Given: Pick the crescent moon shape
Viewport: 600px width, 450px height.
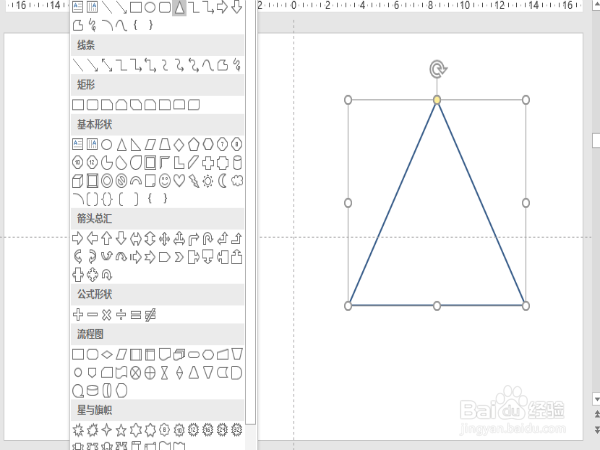Looking at the screenshot, I should [222, 181].
